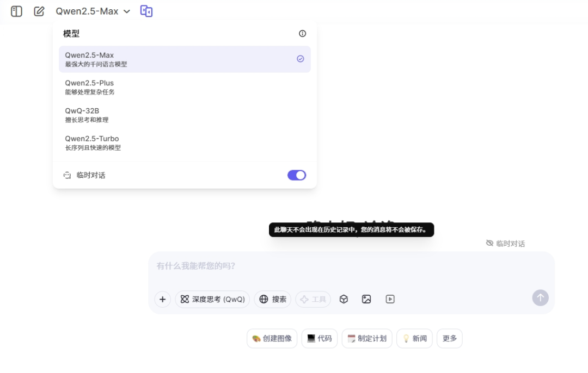Click the info icon on the model panel
The image size is (588, 373).
tap(302, 33)
